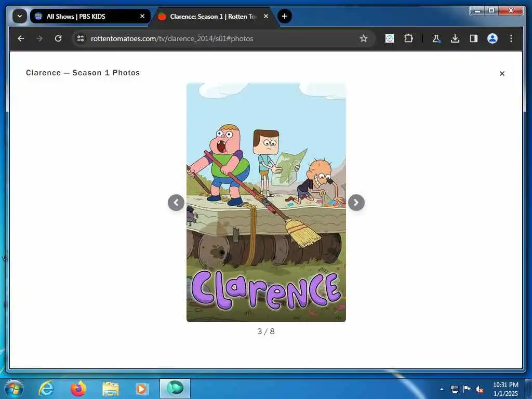Toggle the browser side panel

pyautogui.click(x=474, y=38)
